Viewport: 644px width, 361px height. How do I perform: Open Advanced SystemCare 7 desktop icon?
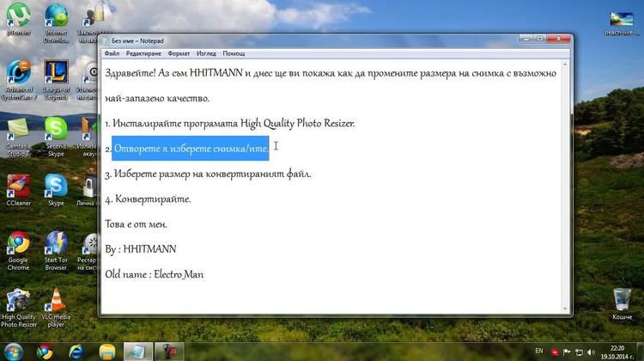coord(19,80)
